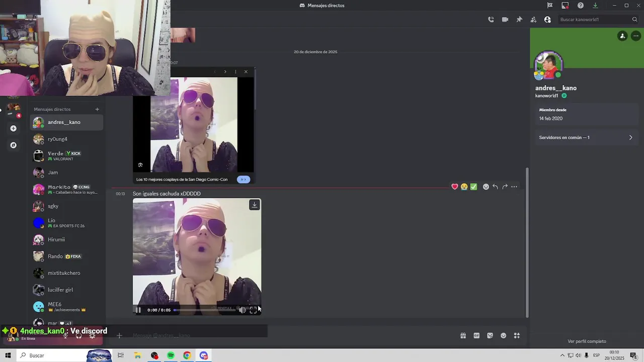Go to next item in preview
This screenshot has height=362, width=644.
(225, 71)
